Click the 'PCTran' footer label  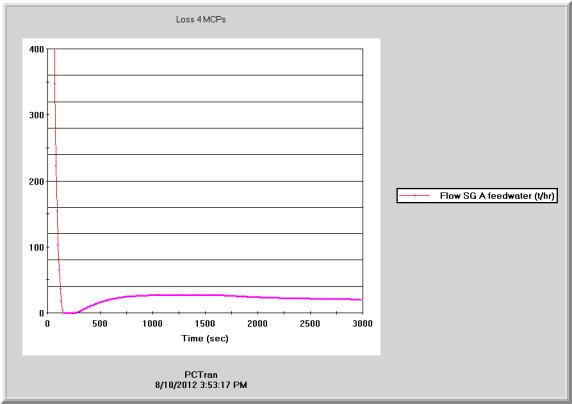point(201,375)
